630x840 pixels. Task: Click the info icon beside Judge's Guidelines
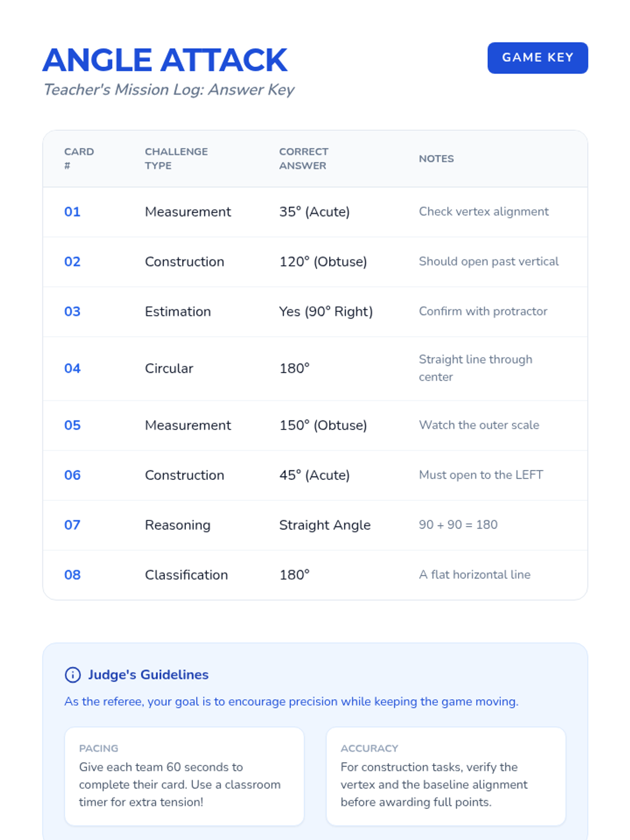coord(72,675)
